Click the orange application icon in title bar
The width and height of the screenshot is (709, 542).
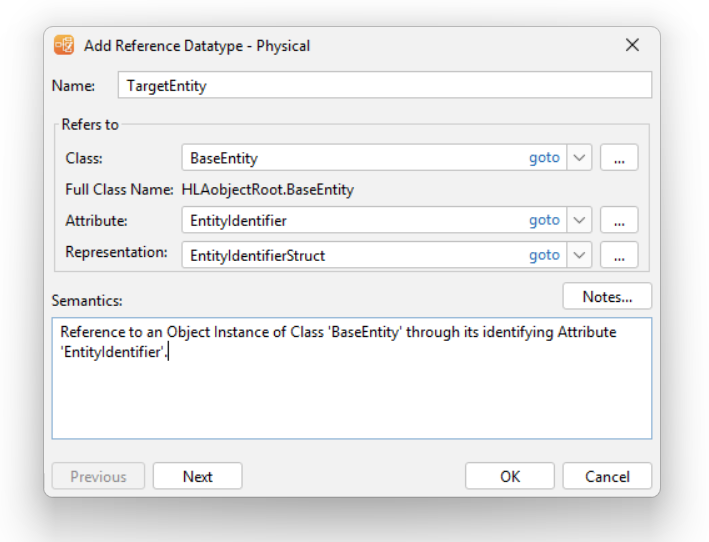64,45
